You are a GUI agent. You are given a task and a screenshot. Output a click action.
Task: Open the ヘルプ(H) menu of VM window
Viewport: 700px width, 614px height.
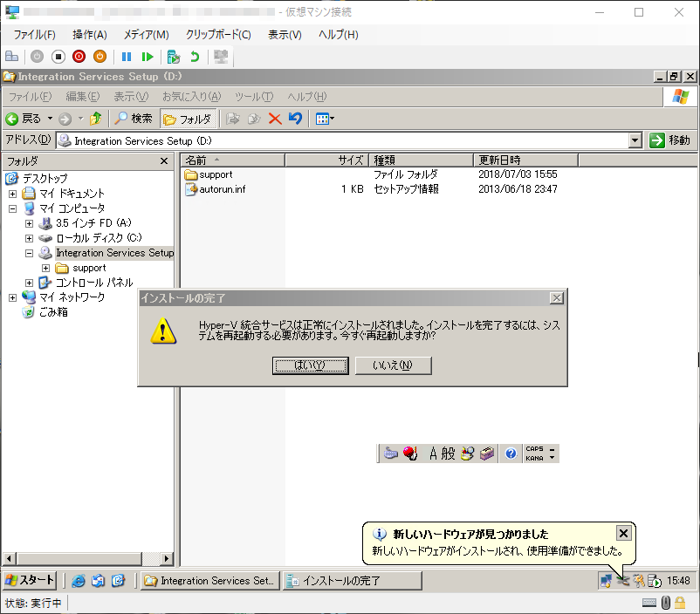coord(339,35)
